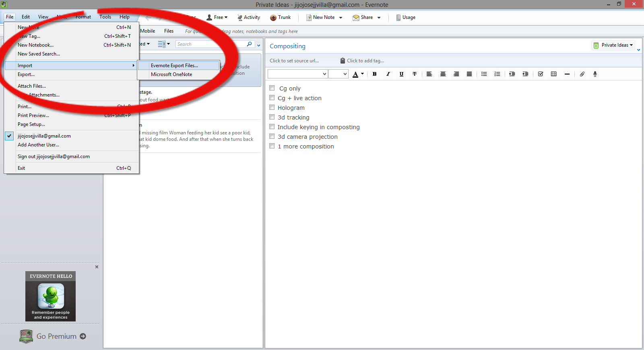
Task: Expand the New Note dropdown arrow
Action: [x=341, y=18]
